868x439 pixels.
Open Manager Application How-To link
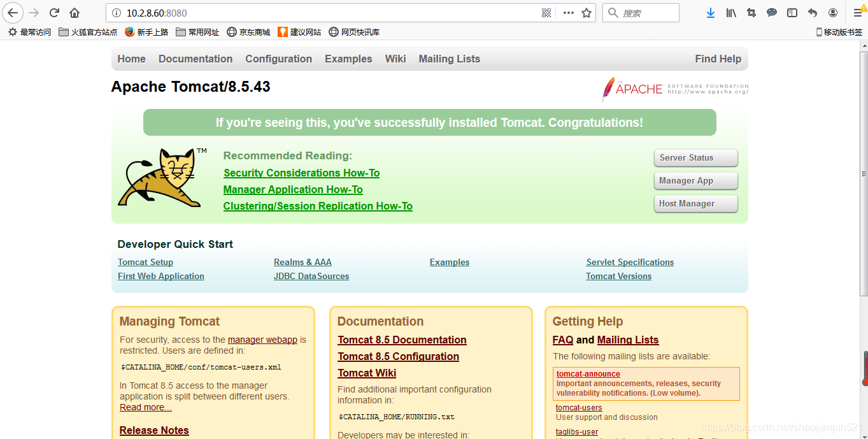point(293,189)
